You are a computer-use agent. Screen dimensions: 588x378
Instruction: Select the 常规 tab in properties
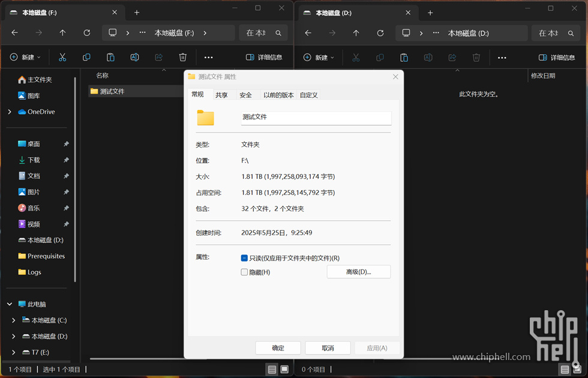coord(197,94)
